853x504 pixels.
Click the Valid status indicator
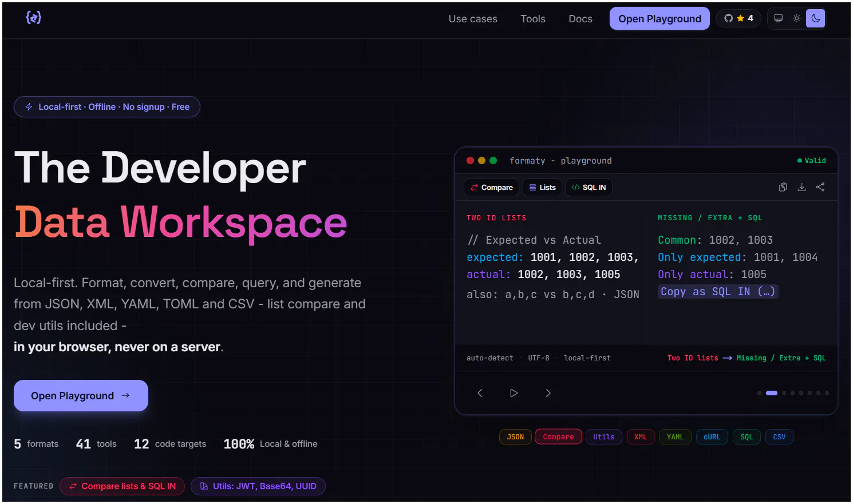tap(812, 161)
